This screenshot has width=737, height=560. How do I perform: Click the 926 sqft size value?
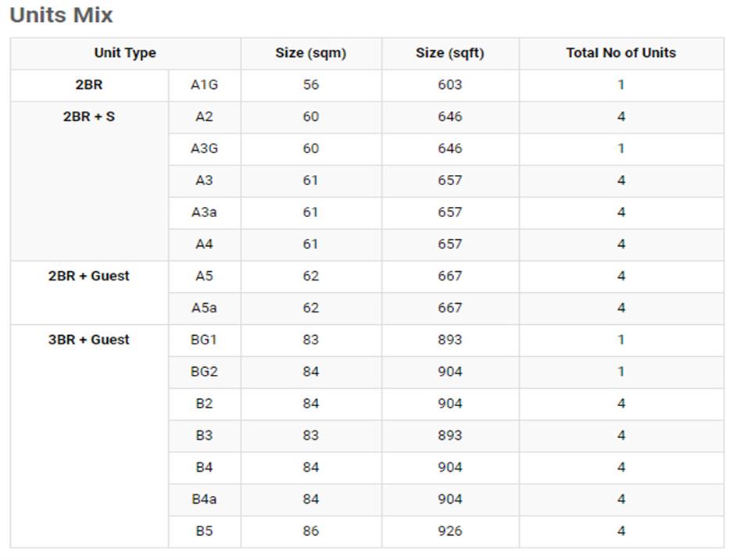[449, 531]
